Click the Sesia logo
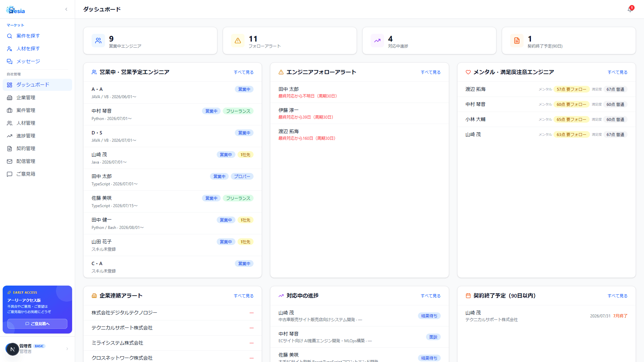The image size is (644, 362). [15, 10]
